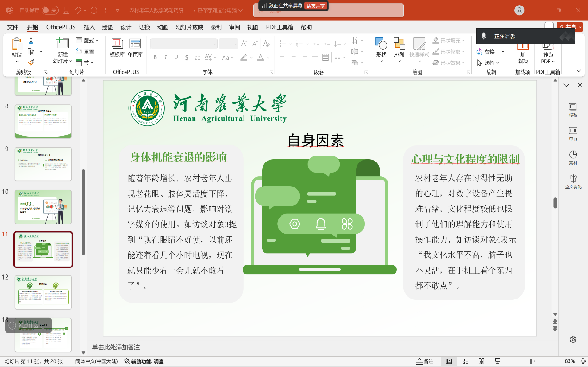This screenshot has width=588, height=367.
Task: Toggle the 自动保存 AutoSave switch
Action: click(50, 10)
